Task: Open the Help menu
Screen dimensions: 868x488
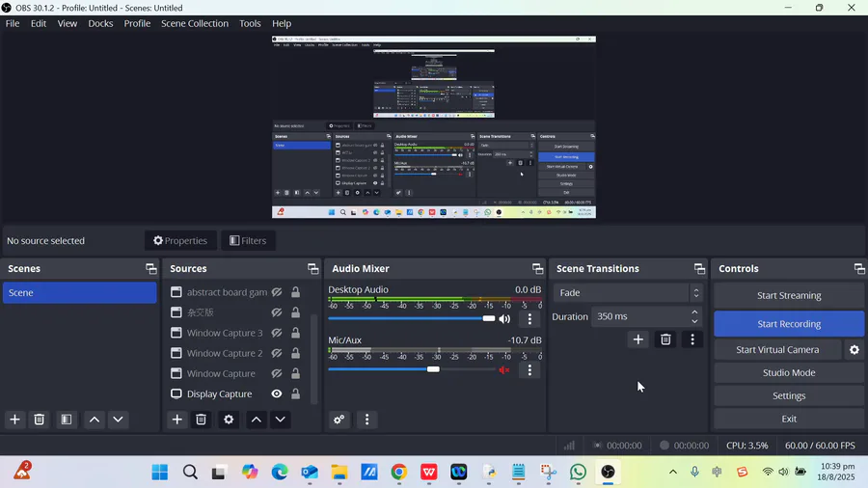Action: click(282, 23)
